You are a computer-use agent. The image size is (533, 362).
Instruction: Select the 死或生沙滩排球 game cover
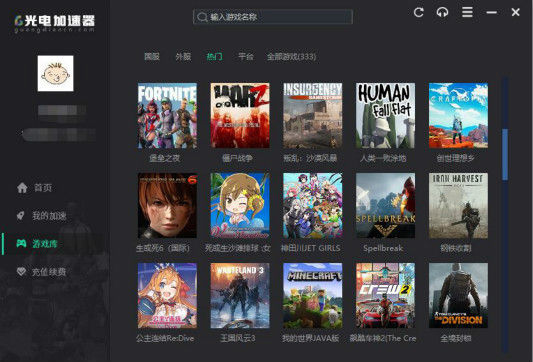coord(240,206)
